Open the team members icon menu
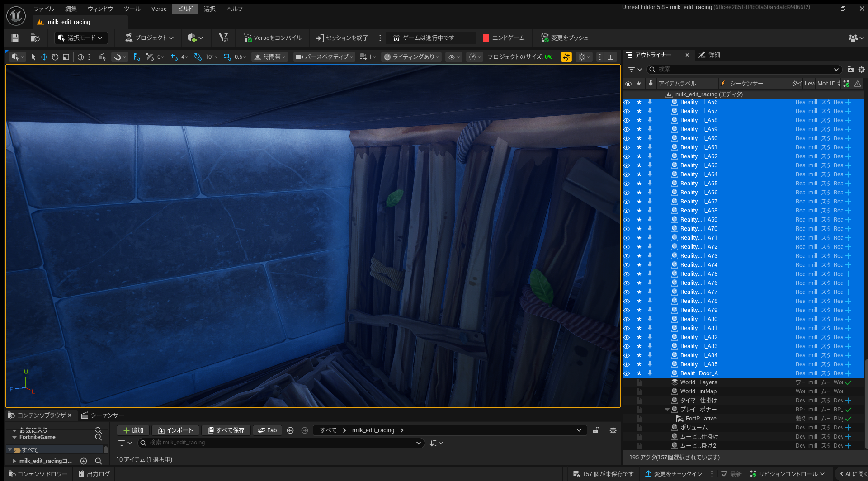The height and width of the screenshot is (481, 868). point(856,38)
